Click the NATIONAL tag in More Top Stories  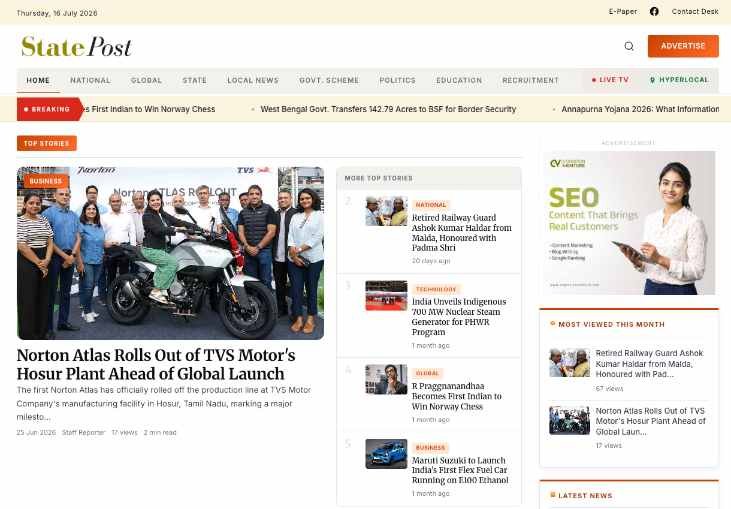click(431, 205)
